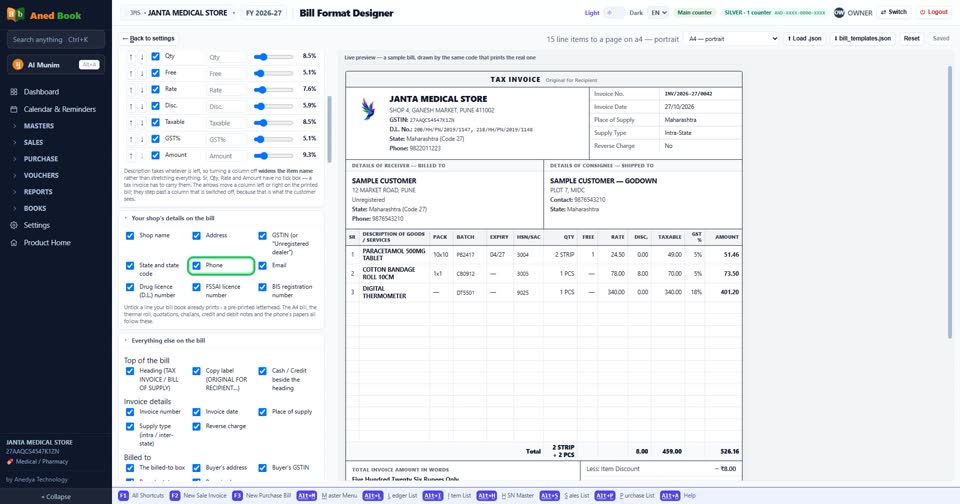Click the Reset button
This screenshot has height=504, width=960.
[x=912, y=39]
